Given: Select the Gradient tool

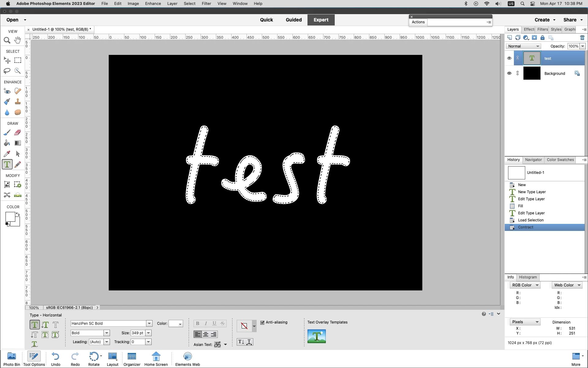Looking at the screenshot, I should [18, 143].
